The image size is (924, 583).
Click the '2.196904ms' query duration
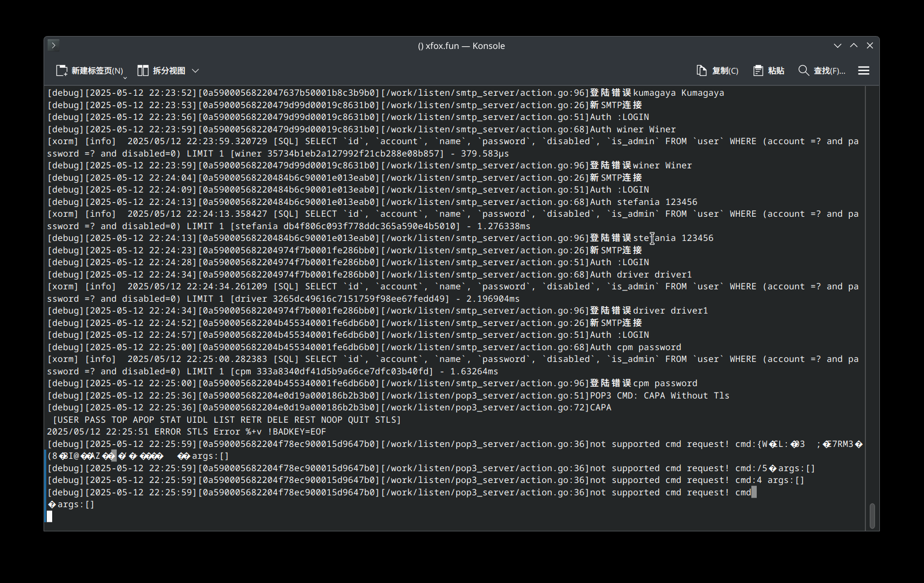[x=493, y=298]
